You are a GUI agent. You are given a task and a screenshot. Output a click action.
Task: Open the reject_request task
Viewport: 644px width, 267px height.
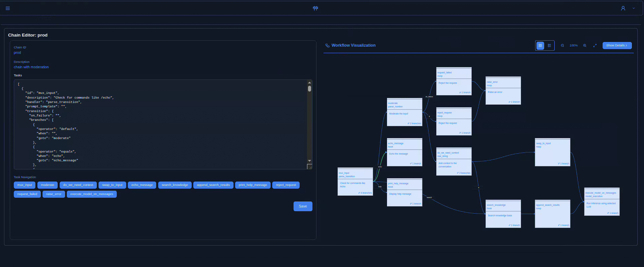pyautogui.click(x=286, y=185)
